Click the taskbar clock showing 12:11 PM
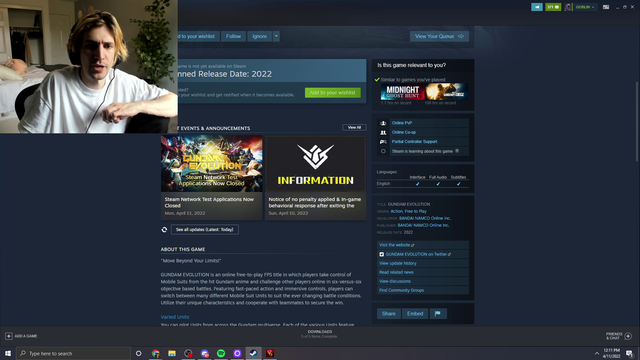Image resolution: width=640 pixels, height=360 pixels. [x=611, y=353]
